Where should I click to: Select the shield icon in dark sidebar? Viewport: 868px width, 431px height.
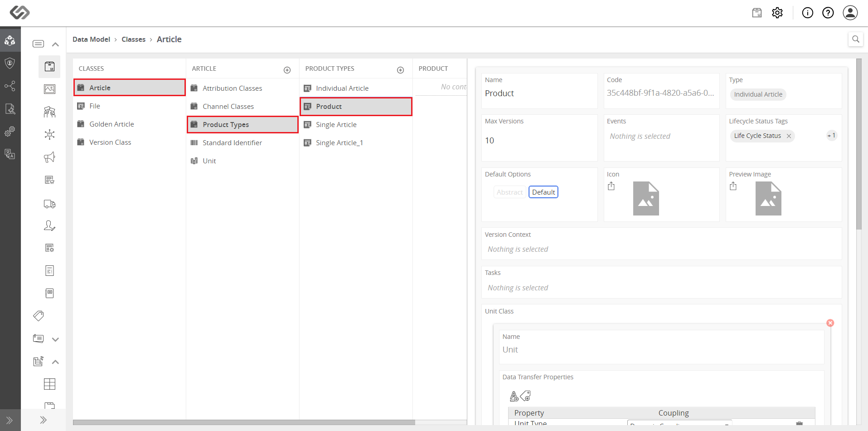10,63
